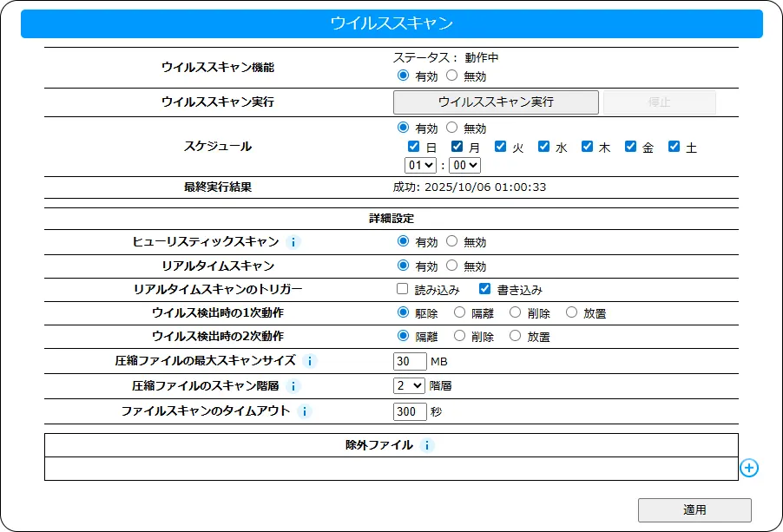Open the schedule minute dropdown

[464, 165]
